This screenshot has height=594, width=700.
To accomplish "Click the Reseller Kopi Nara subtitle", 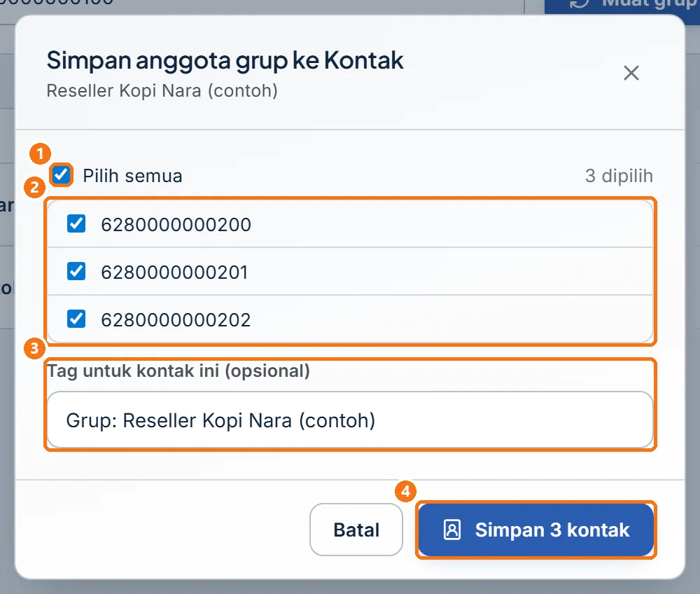I will [162, 91].
